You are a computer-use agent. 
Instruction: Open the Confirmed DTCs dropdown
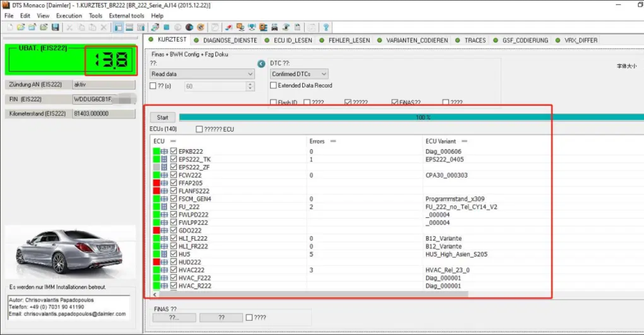(299, 74)
